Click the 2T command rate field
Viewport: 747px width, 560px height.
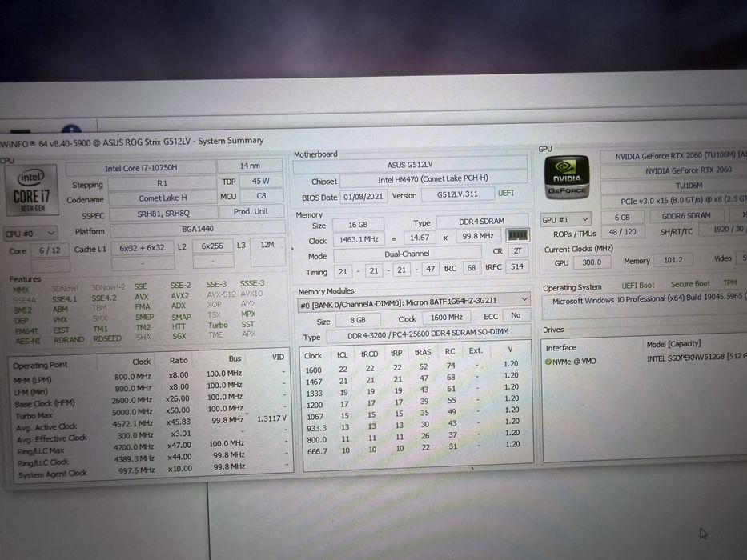coord(517,251)
